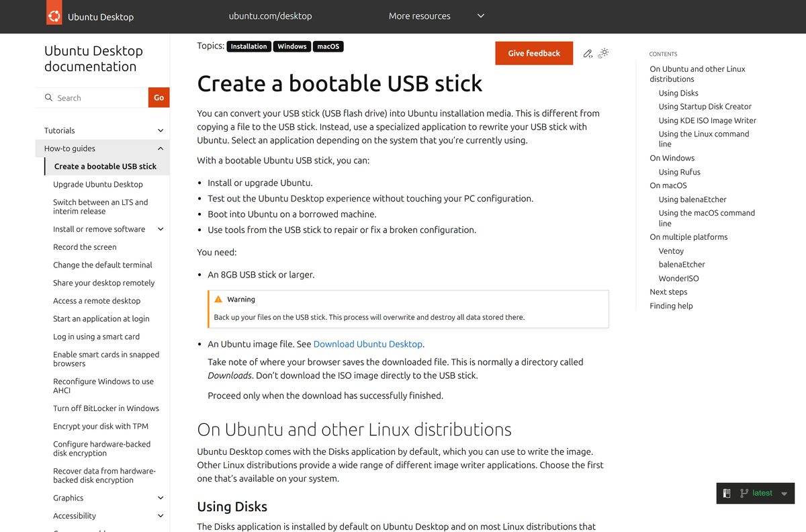Click the ubuntu.com/desktop header link

(270, 16)
